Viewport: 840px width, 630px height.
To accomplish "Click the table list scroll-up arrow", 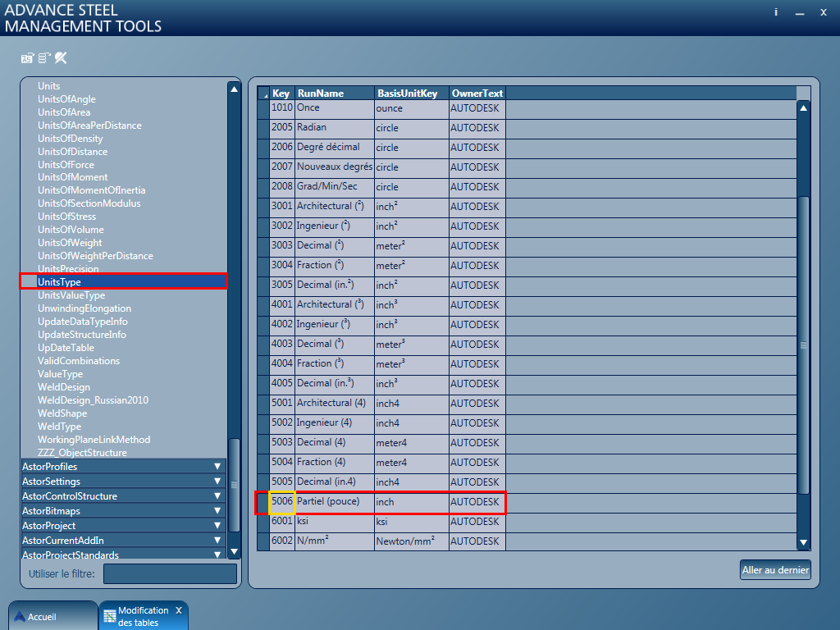I will (234, 89).
